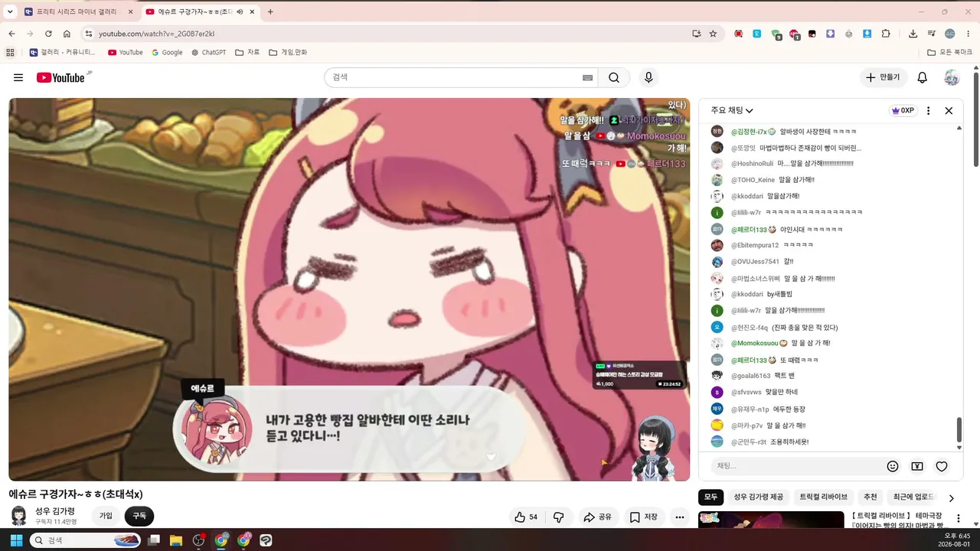The width and height of the screenshot is (980, 551).
Task: Open the 0XP channel points badge
Action: pos(902,110)
